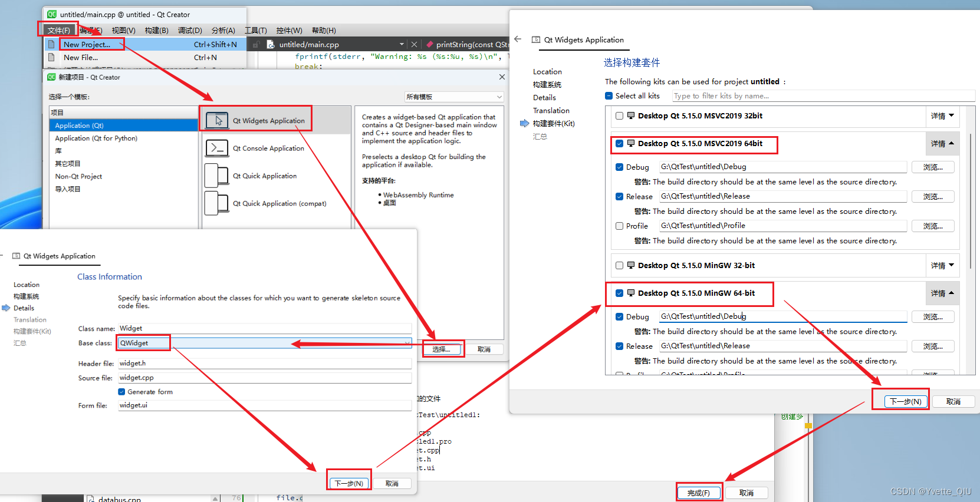Viewport: 980px width, 502px height.
Task: Uncheck Debug under the MinGW 64-bit kit
Action: 619,316
